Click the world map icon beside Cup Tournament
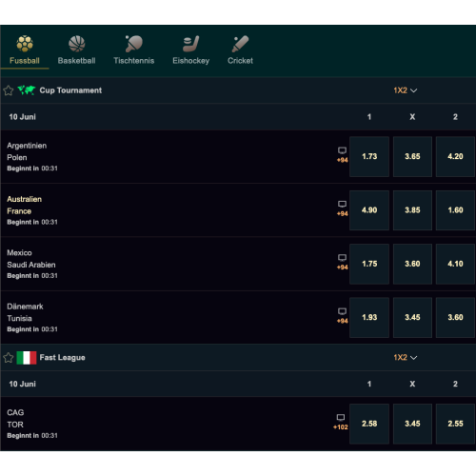 coord(27,90)
